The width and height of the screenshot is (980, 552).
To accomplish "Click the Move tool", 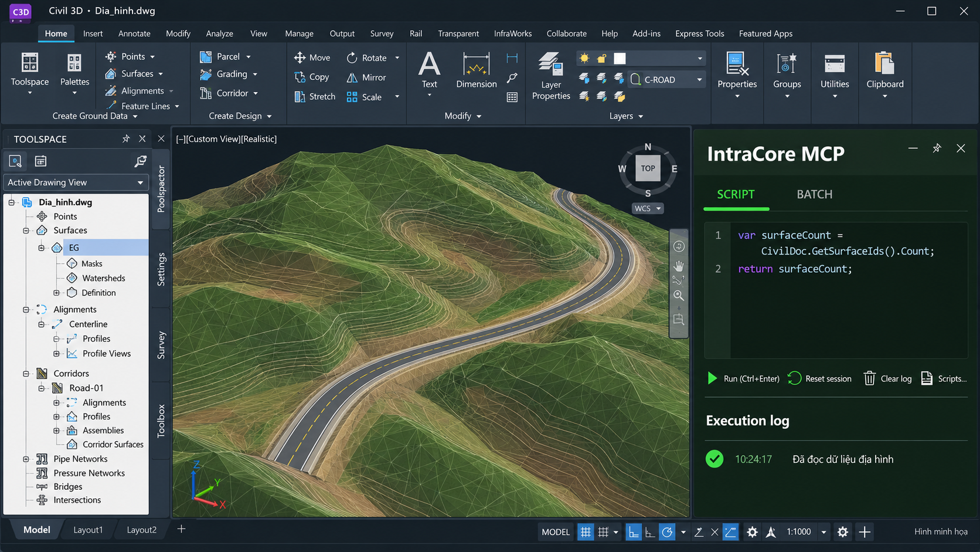I will (x=312, y=57).
